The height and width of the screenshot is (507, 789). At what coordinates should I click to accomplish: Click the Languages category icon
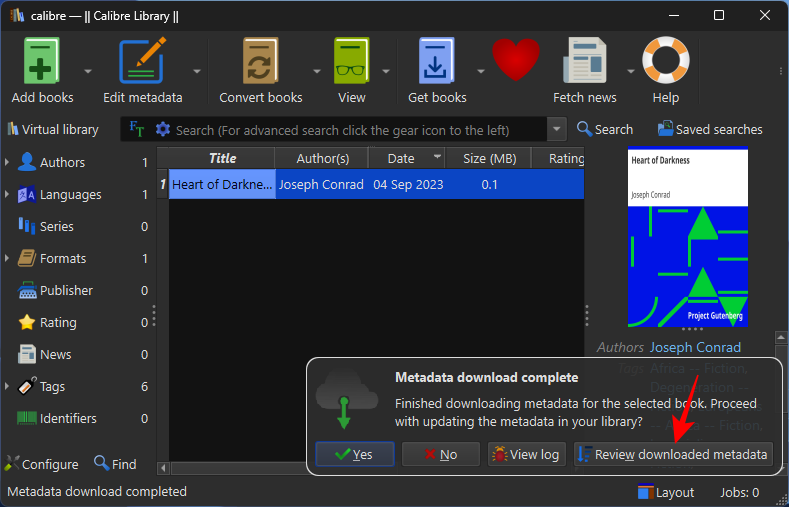pyautogui.click(x=27, y=194)
